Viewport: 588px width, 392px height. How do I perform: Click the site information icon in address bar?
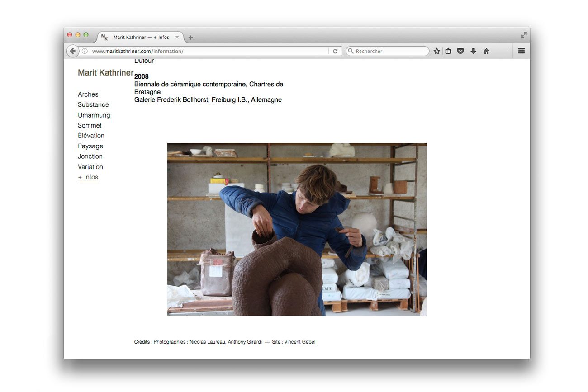[85, 51]
